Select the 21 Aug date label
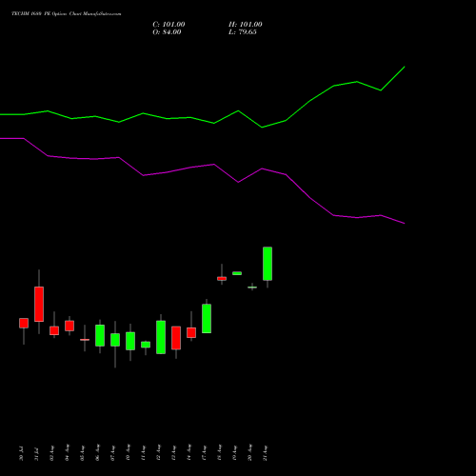 click(x=265, y=453)
